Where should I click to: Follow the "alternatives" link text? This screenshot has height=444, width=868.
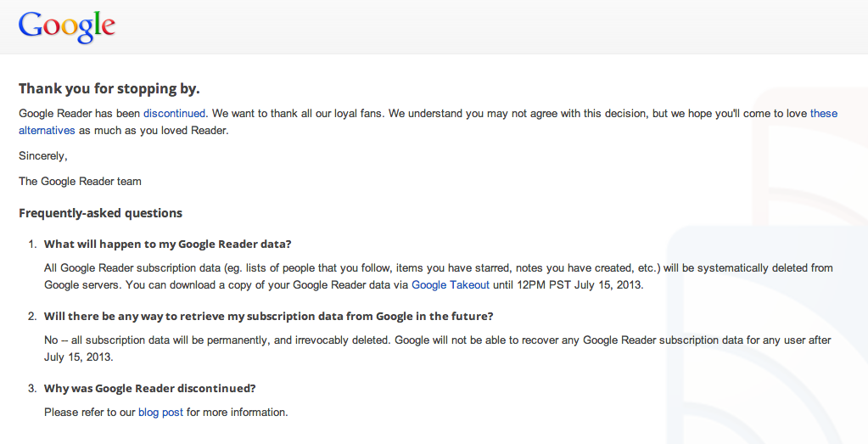(x=47, y=131)
